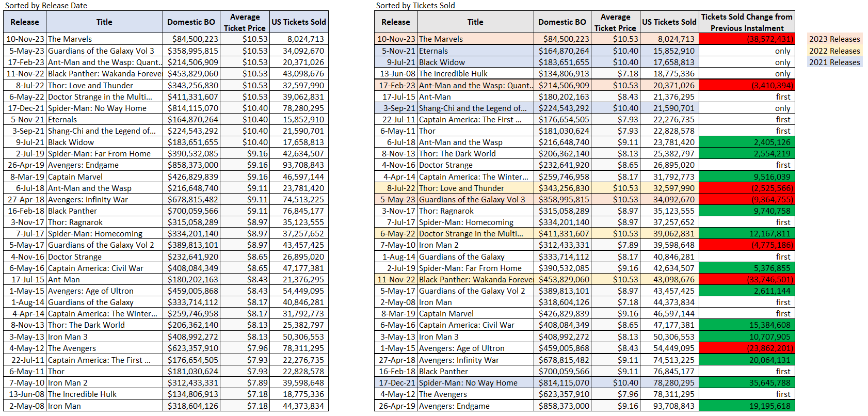The width and height of the screenshot is (868, 416).
Task: Click 2-May-08 date in Release Date table
Action: pos(27,406)
